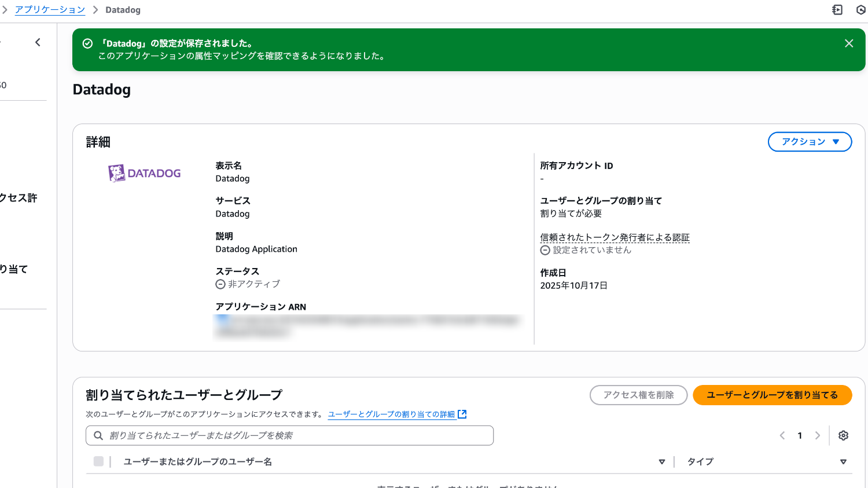Screen dimensions: 868x488
Task: Open the table display preferences gear
Action: click(843, 435)
